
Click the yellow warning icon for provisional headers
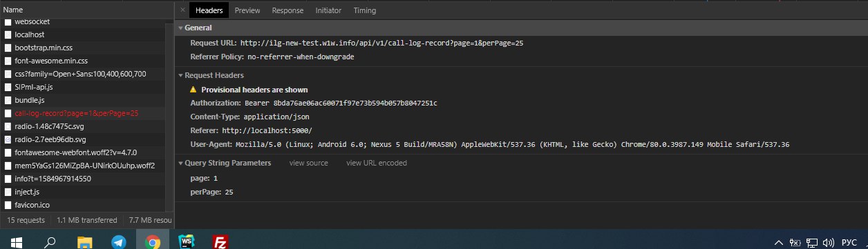[194, 90]
